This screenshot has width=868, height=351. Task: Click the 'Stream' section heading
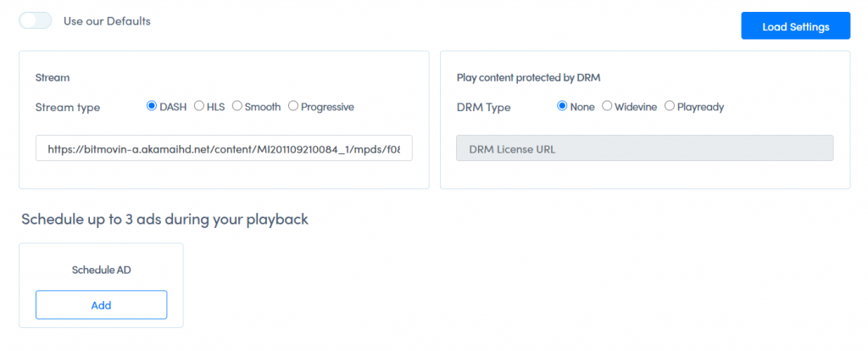53,77
